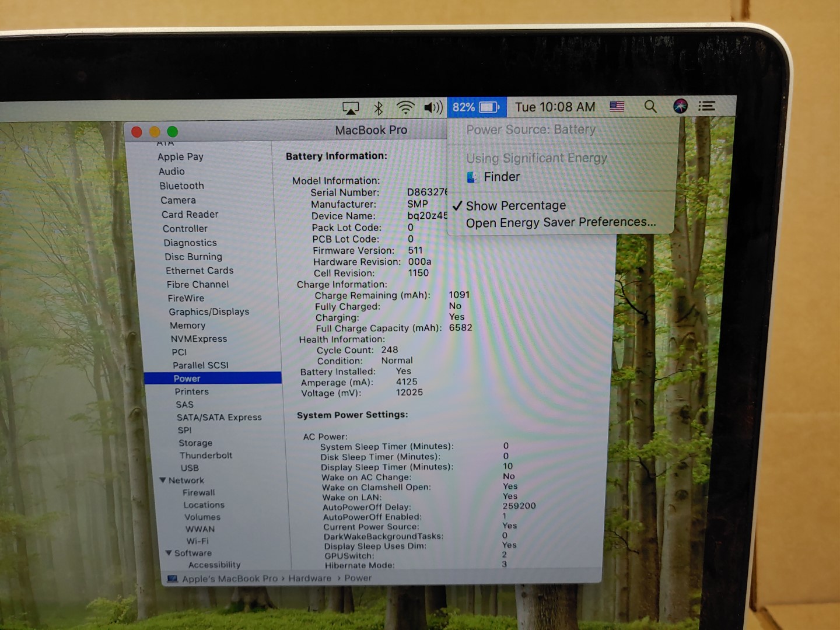Image resolution: width=840 pixels, height=630 pixels.
Task: Select Diagnostics in the sidebar
Action: point(190,243)
